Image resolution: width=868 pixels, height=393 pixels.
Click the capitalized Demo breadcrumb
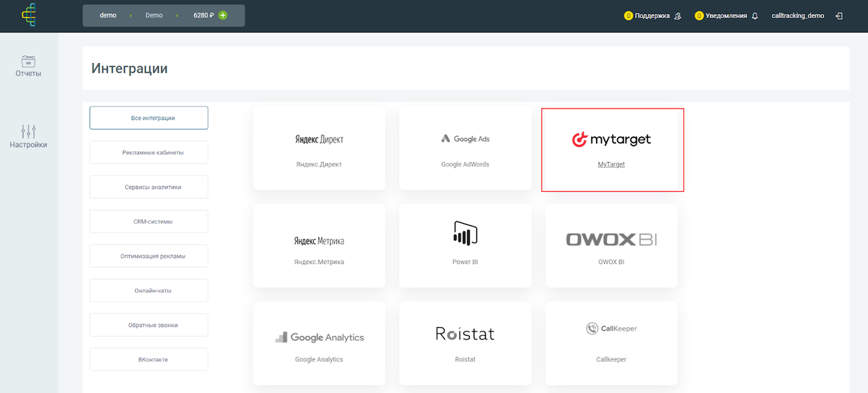coord(154,15)
